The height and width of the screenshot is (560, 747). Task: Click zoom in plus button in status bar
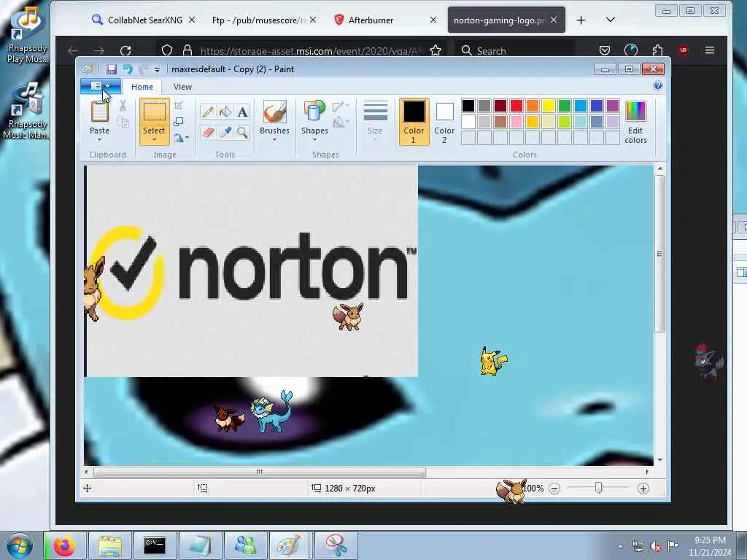click(x=643, y=489)
